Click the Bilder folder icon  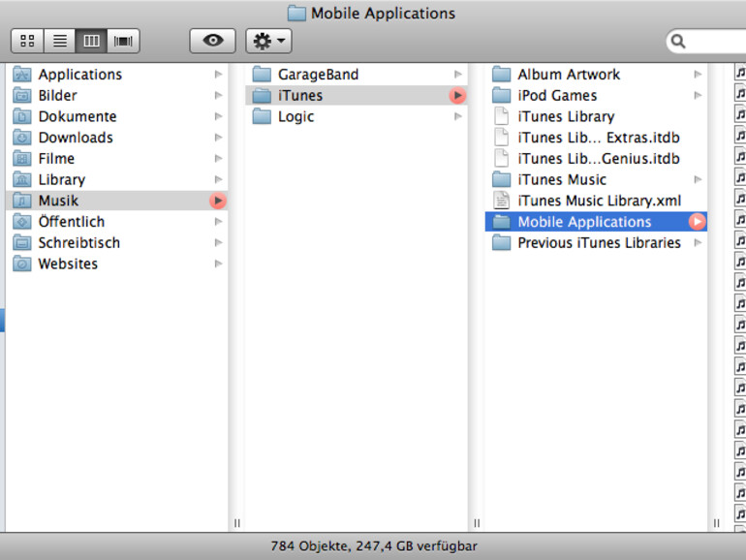[22, 95]
